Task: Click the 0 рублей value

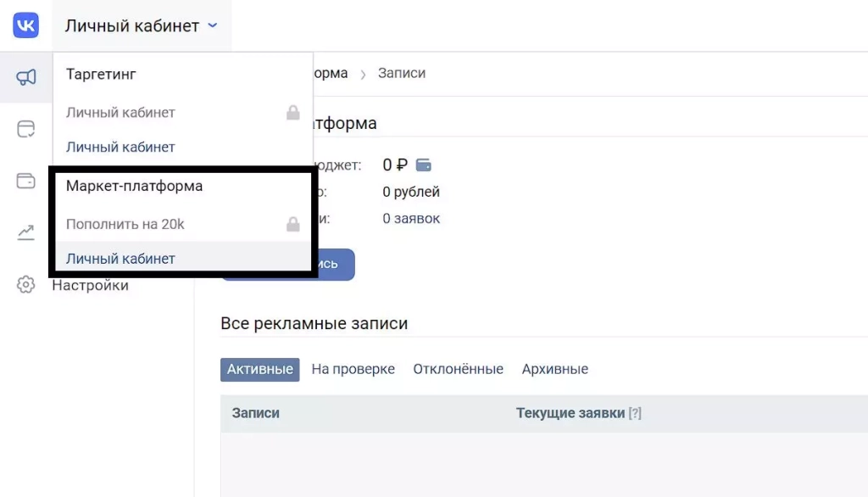Action: pyautogui.click(x=411, y=193)
